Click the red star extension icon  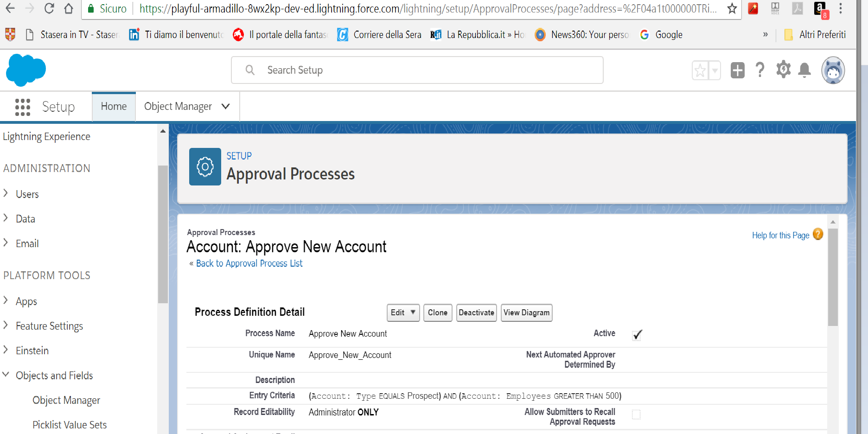pos(753,8)
